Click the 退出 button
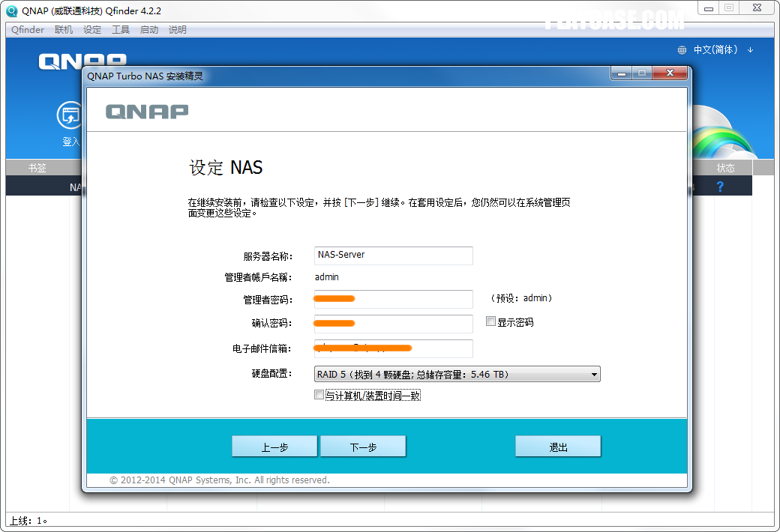The width and height of the screenshot is (780, 532). click(558, 447)
